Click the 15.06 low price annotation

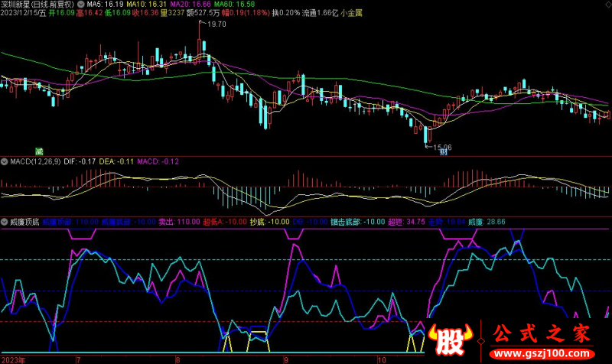click(x=441, y=146)
